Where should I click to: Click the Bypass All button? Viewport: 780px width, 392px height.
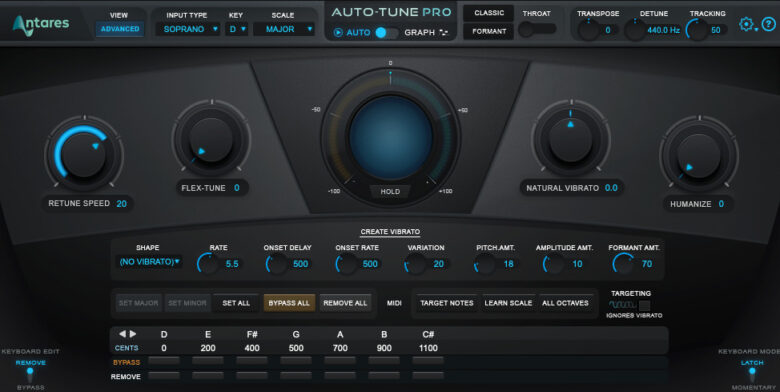(289, 303)
